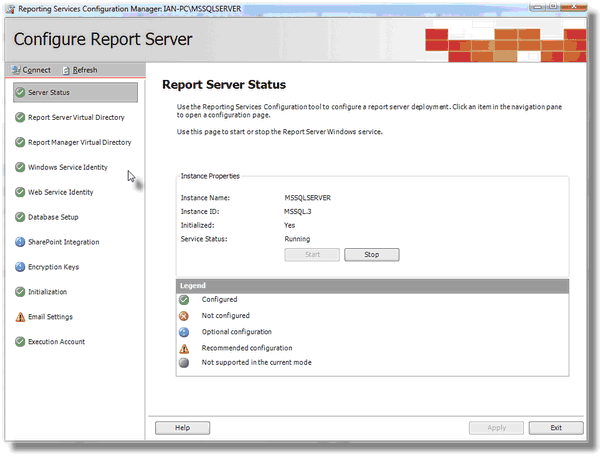Click the Connect toolbar label
Image resolution: width=605 pixels, height=459 pixels.
tap(36, 70)
